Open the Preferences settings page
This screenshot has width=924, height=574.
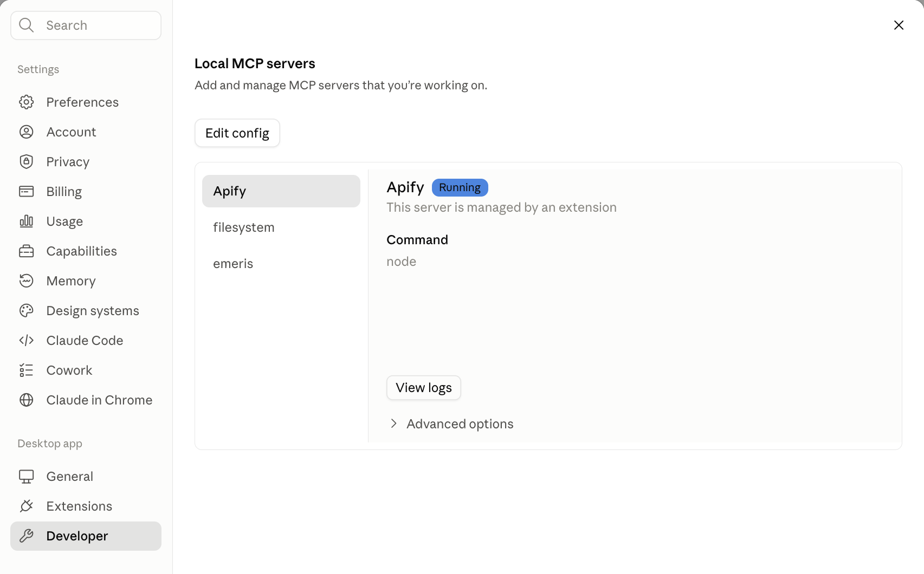pos(86,102)
